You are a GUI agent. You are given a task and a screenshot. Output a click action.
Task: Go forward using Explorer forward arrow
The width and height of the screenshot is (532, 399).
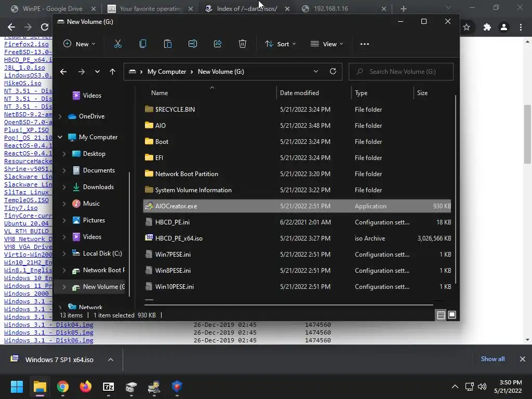[x=82, y=72]
